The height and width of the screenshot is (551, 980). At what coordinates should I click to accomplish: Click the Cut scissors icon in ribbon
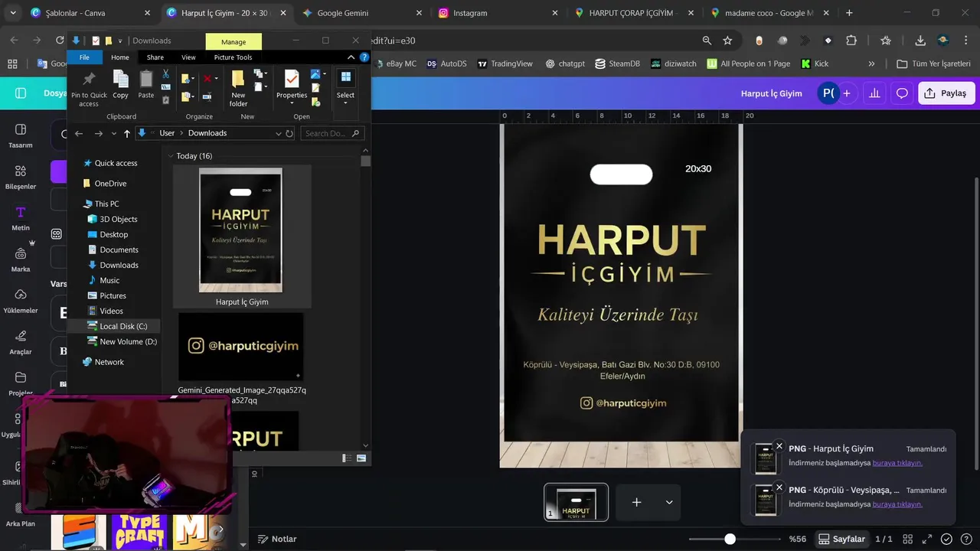pos(165,74)
